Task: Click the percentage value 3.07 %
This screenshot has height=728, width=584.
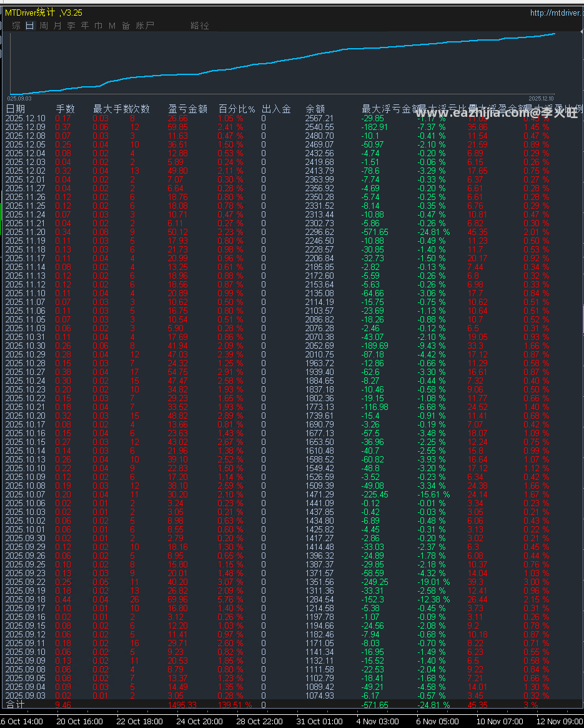Action: pos(230,582)
